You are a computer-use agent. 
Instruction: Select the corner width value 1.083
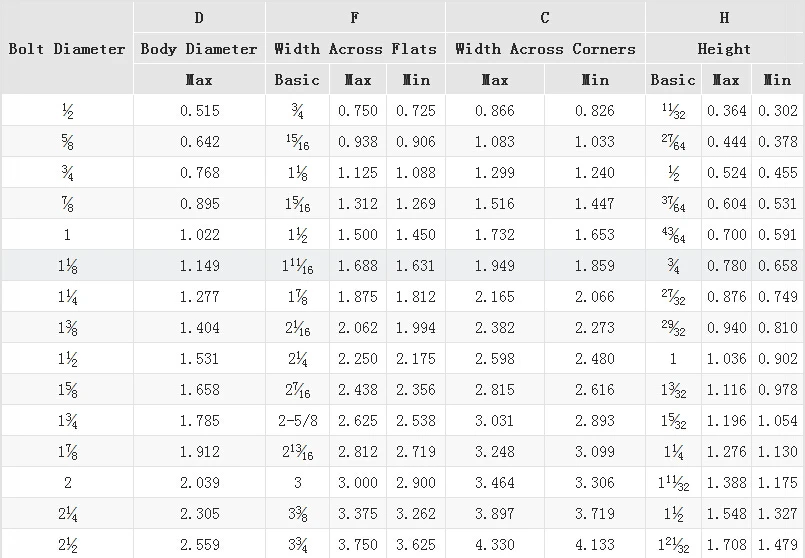pyautogui.click(x=495, y=142)
